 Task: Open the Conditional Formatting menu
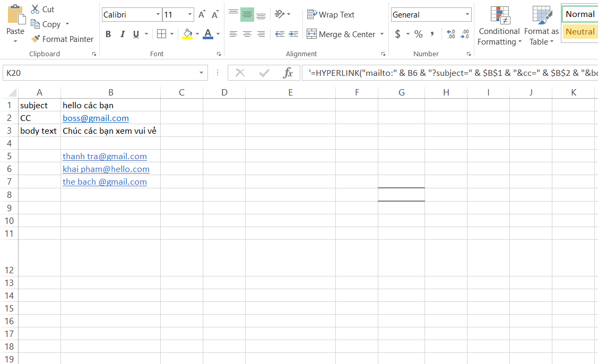[499, 26]
